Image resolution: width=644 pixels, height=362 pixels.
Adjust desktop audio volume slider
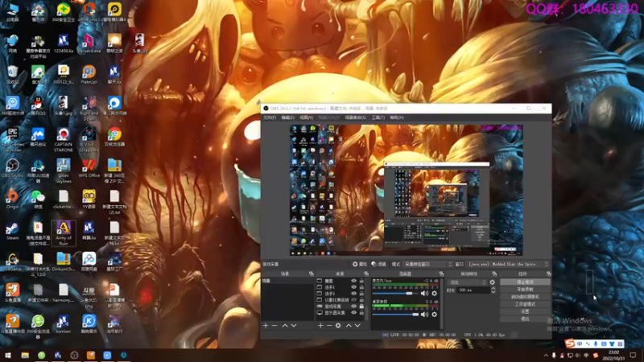(x=395, y=315)
